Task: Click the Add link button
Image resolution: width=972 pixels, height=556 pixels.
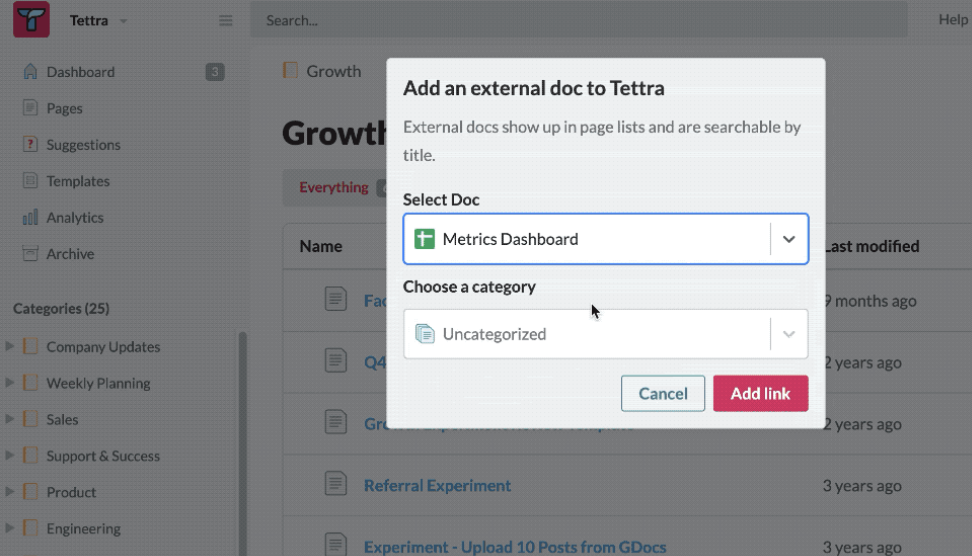Action: coord(761,393)
